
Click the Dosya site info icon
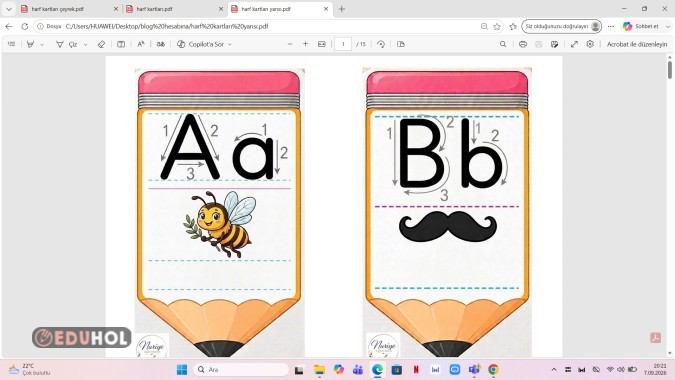(x=49, y=26)
